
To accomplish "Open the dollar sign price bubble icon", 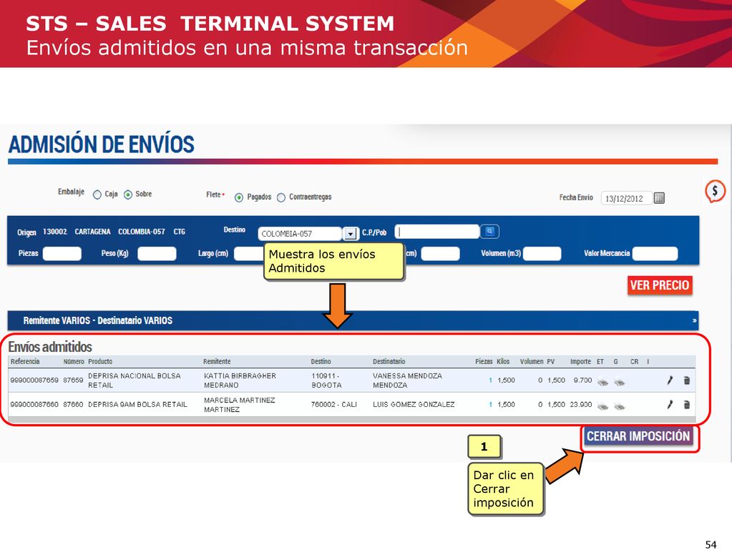I will click(x=715, y=191).
